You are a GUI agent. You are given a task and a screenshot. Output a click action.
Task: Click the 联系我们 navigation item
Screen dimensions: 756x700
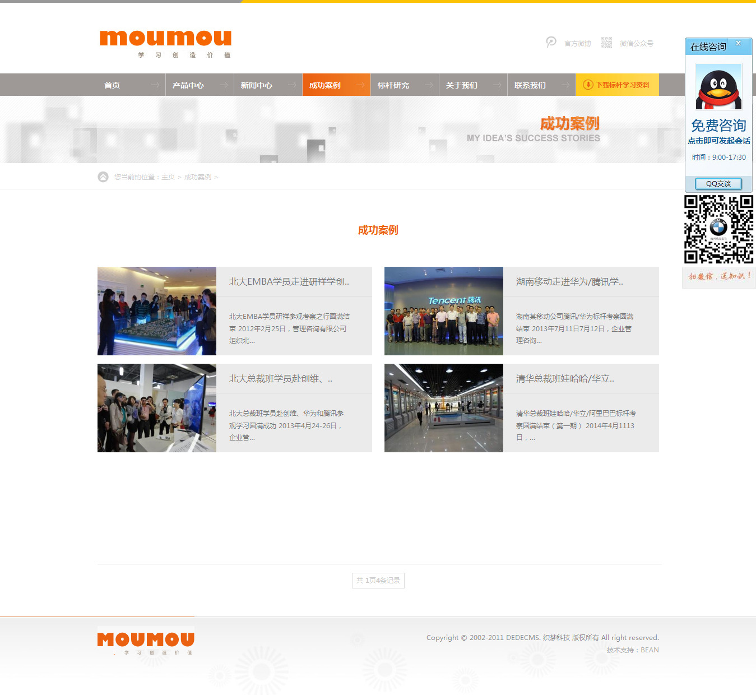click(530, 85)
